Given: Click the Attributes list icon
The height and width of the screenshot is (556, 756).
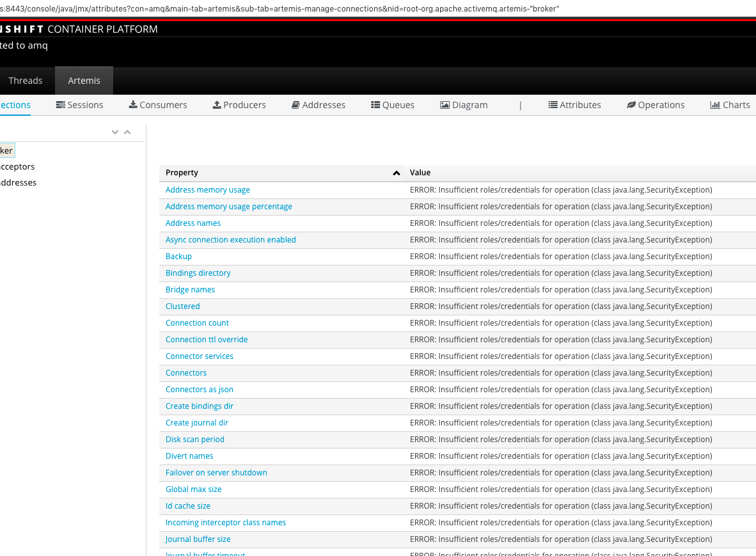Looking at the screenshot, I should coord(553,105).
